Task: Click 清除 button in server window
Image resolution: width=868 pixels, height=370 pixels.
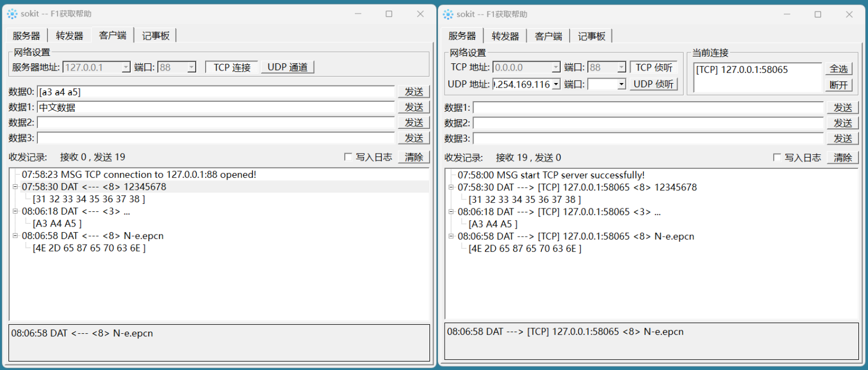Action: click(x=843, y=158)
